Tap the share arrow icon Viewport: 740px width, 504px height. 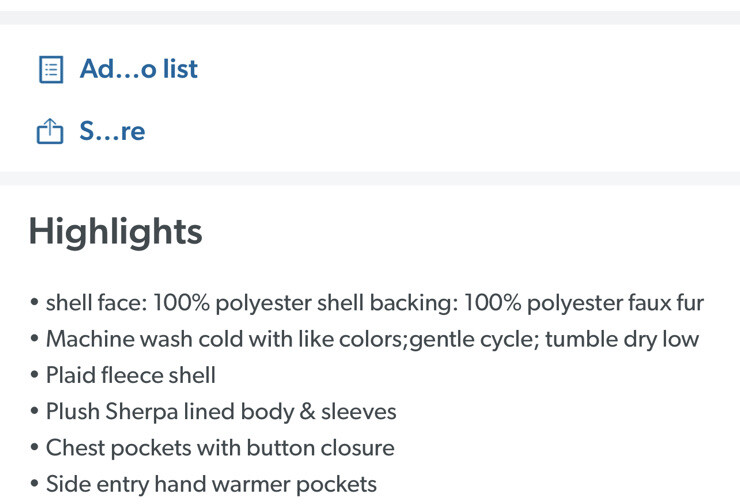50,131
